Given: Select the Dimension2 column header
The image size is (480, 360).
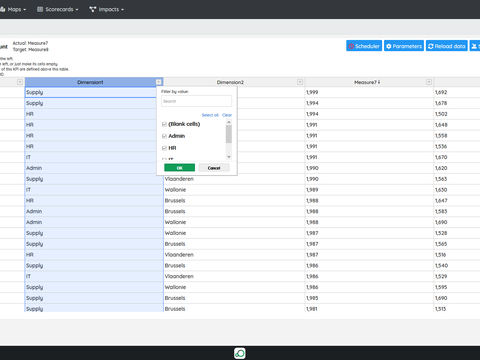Looking at the screenshot, I should tap(230, 82).
